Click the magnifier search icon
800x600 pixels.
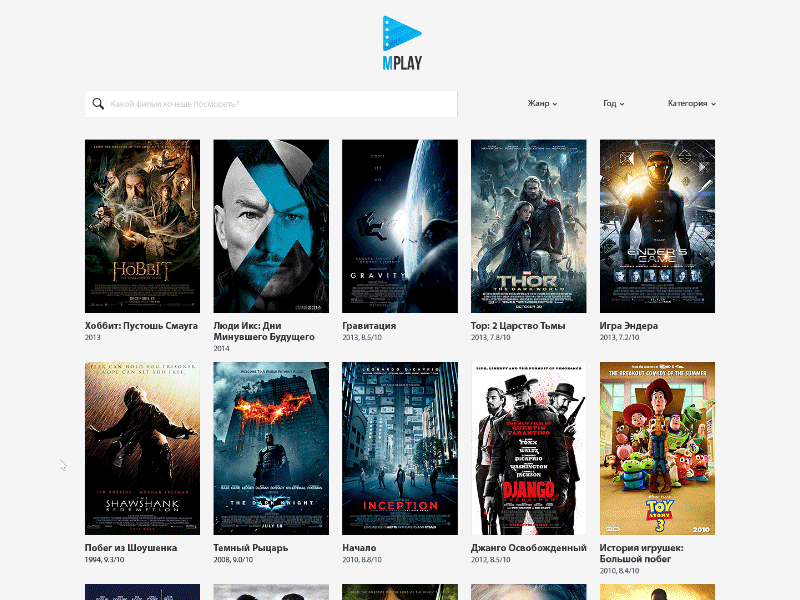(x=98, y=104)
